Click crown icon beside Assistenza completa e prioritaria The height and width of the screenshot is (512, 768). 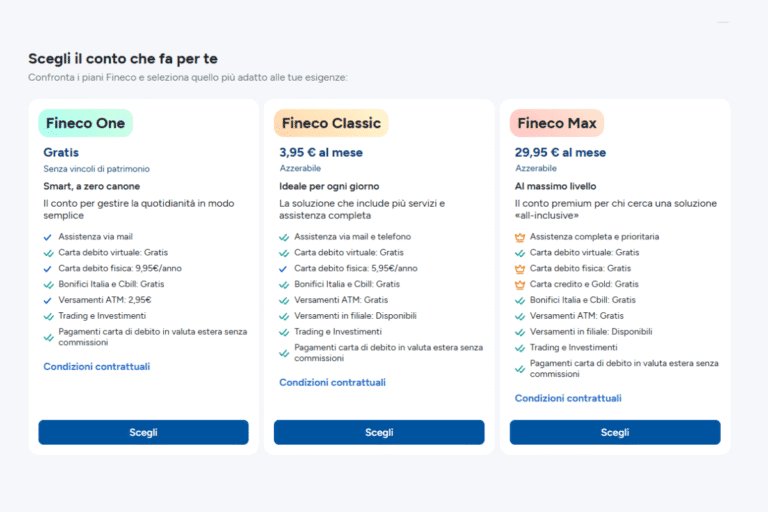pyautogui.click(x=520, y=237)
